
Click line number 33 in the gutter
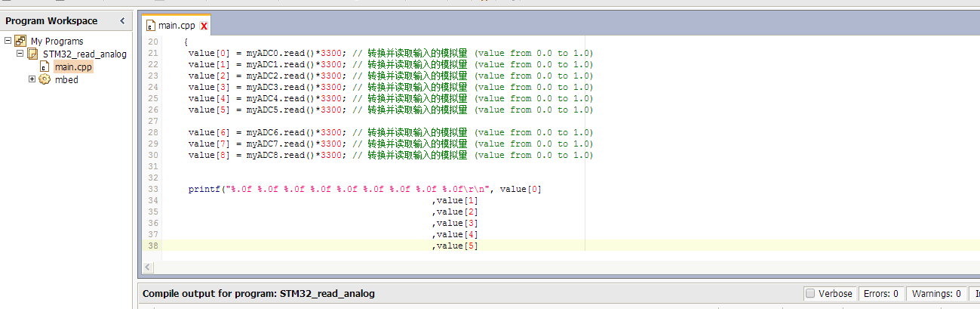(x=153, y=189)
